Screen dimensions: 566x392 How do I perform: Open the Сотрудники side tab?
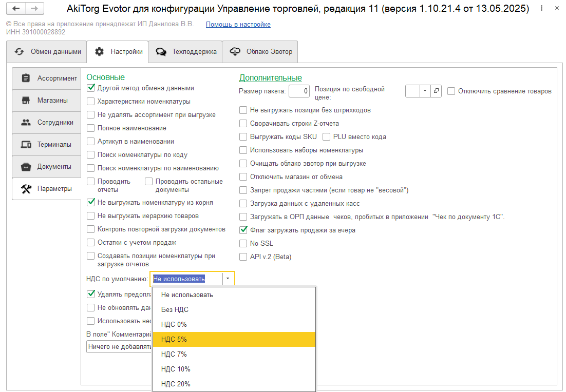coord(46,123)
